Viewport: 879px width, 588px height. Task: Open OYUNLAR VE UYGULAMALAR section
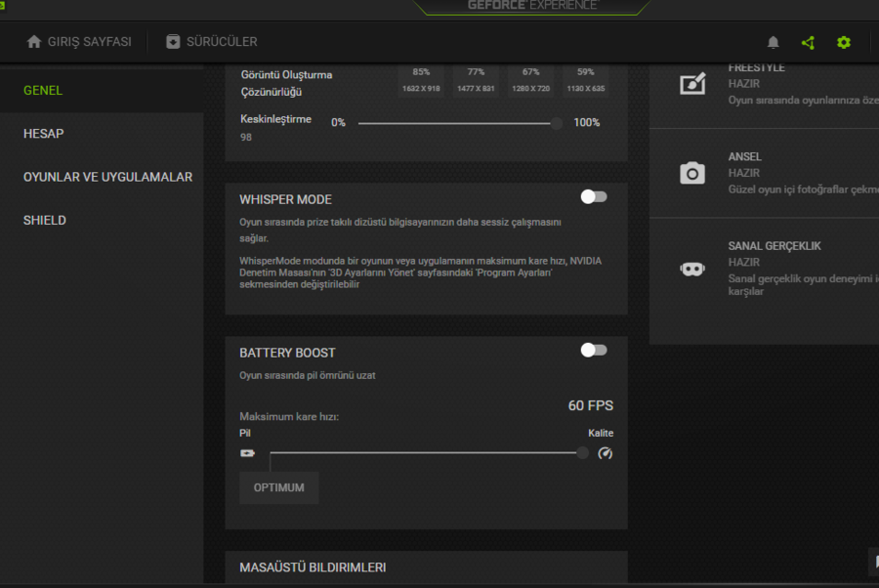coord(107,177)
